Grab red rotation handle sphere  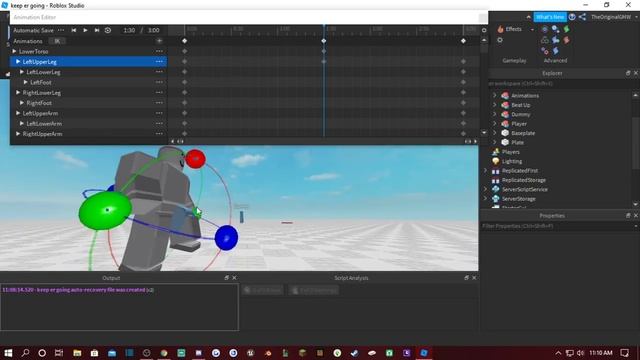coord(195,159)
